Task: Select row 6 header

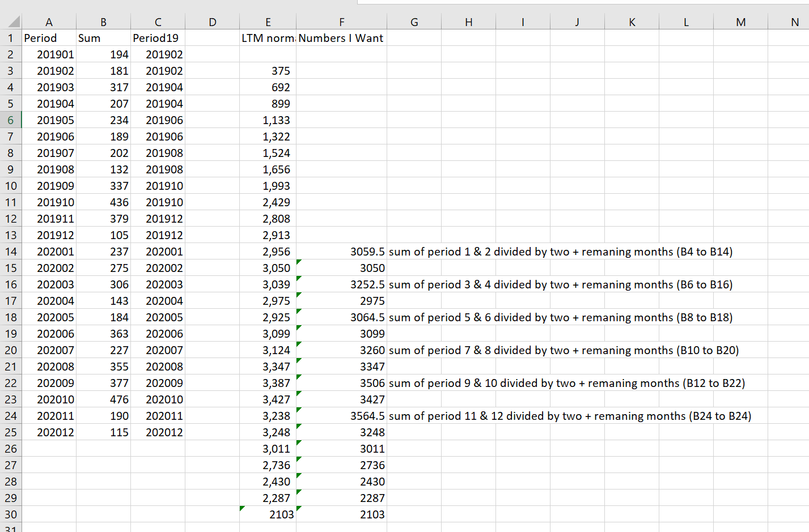Action: (11, 120)
